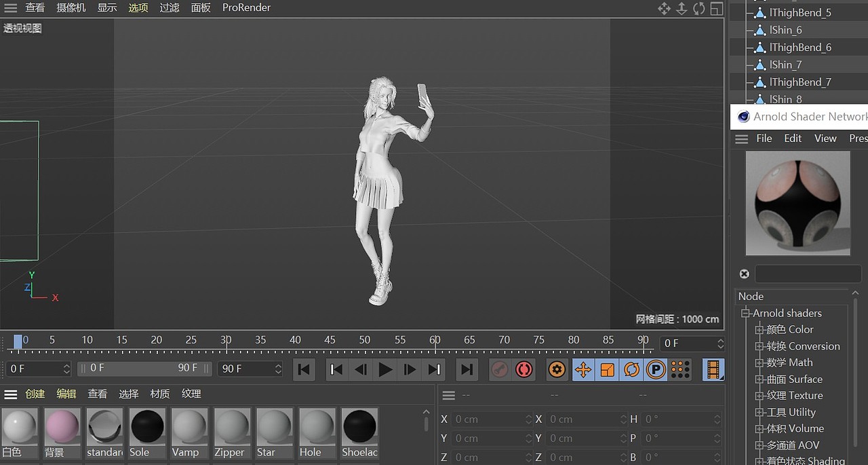Image resolution: width=868 pixels, height=465 pixels.
Task: Select the Star material
Action: [275, 432]
